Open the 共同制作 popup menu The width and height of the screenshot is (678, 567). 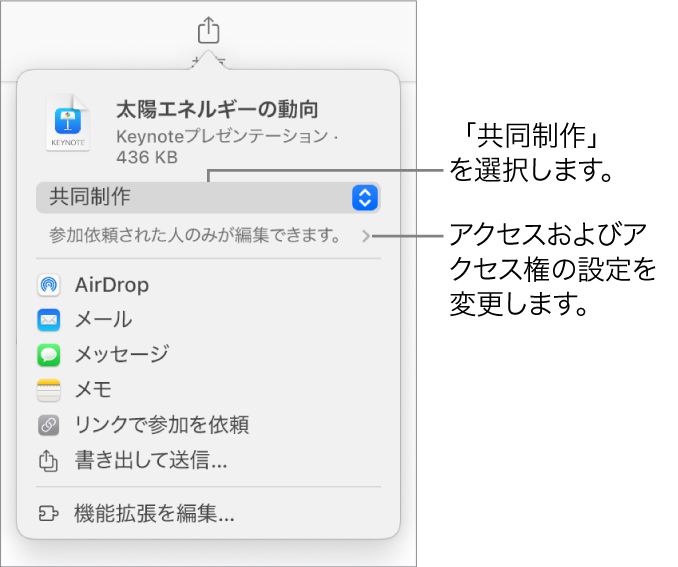click(x=208, y=198)
